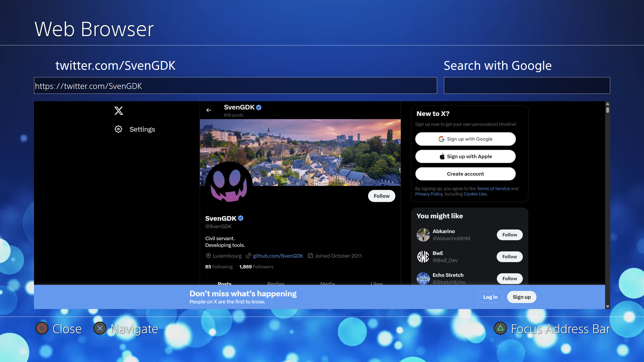Sign up with Apple

(465, 156)
